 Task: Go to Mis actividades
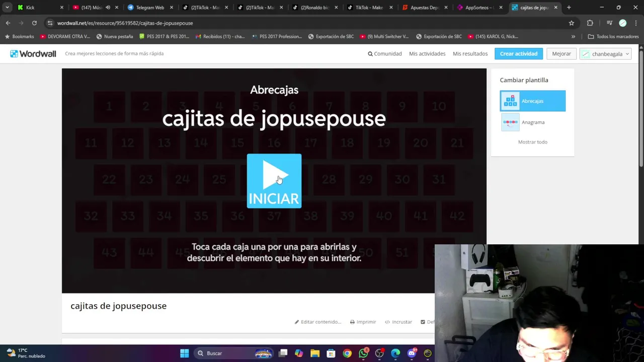click(427, 54)
